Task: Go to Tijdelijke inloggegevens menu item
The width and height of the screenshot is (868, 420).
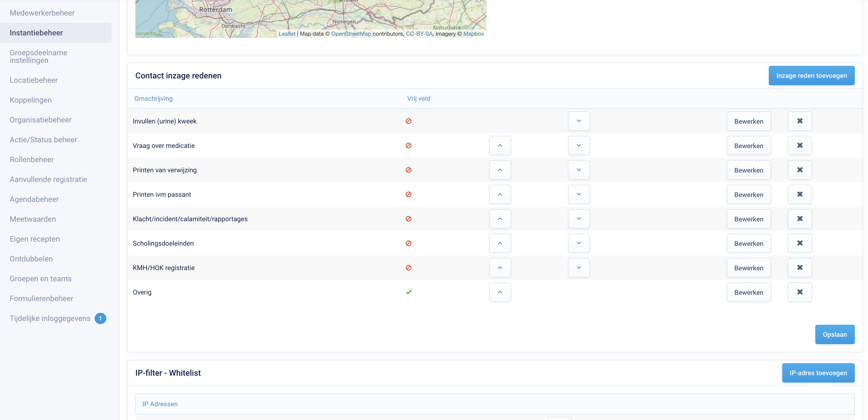Action: tap(50, 318)
